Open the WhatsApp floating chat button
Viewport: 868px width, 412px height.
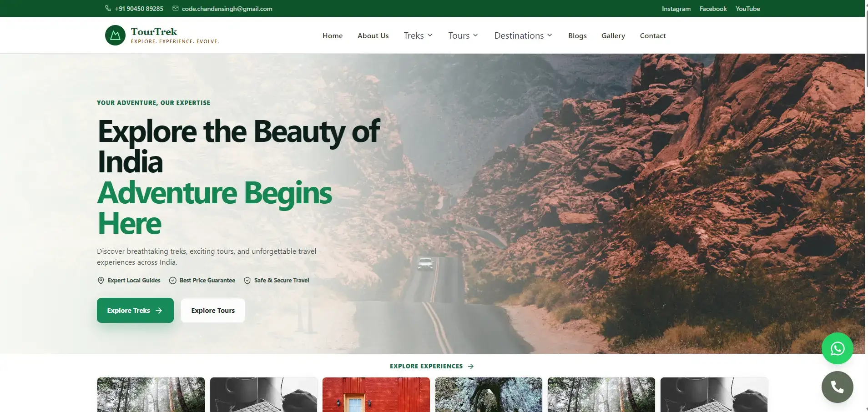(x=837, y=348)
